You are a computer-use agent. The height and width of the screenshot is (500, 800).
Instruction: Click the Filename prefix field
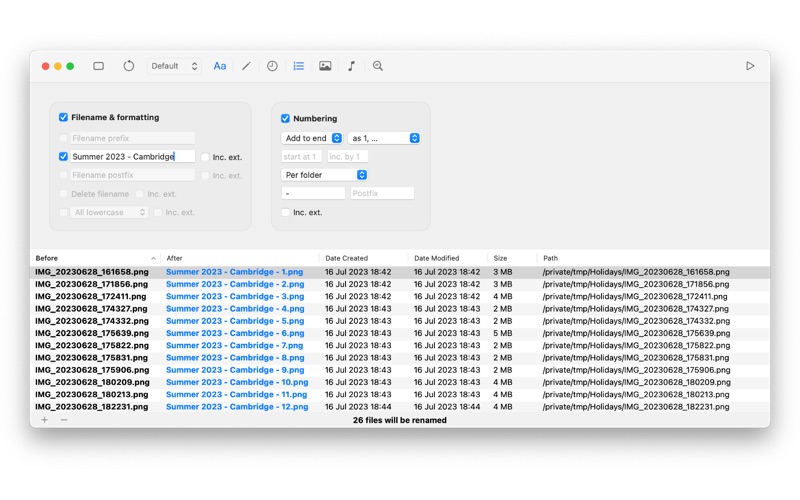click(133, 138)
